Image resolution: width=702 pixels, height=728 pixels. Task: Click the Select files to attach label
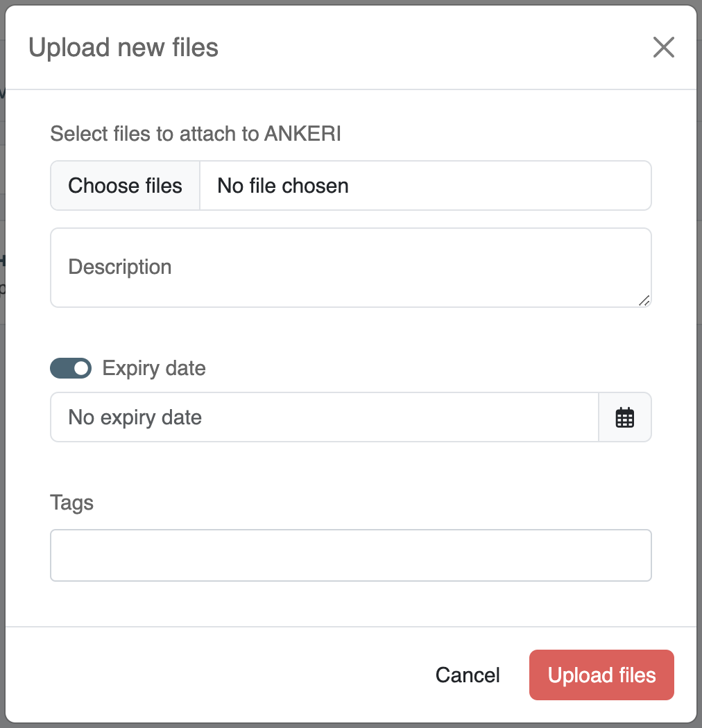pyautogui.click(x=196, y=134)
